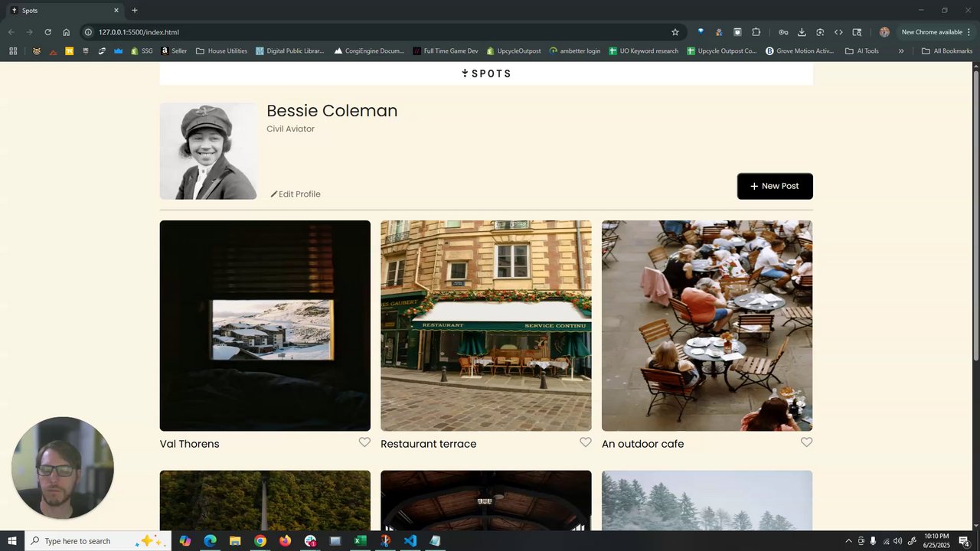Viewport: 980px width, 551px height.
Task: Like the Val Thorens card
Action: tap(364, 442)
